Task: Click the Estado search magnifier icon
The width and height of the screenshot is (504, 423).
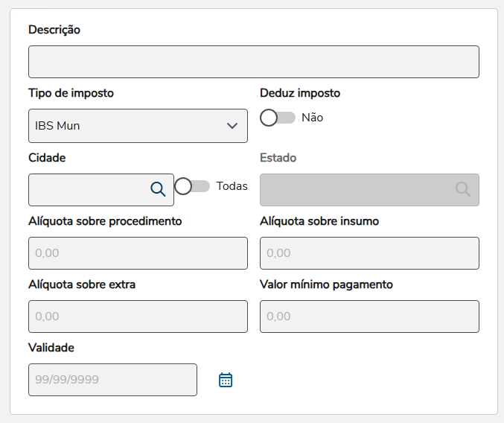Action: (463, 189)
